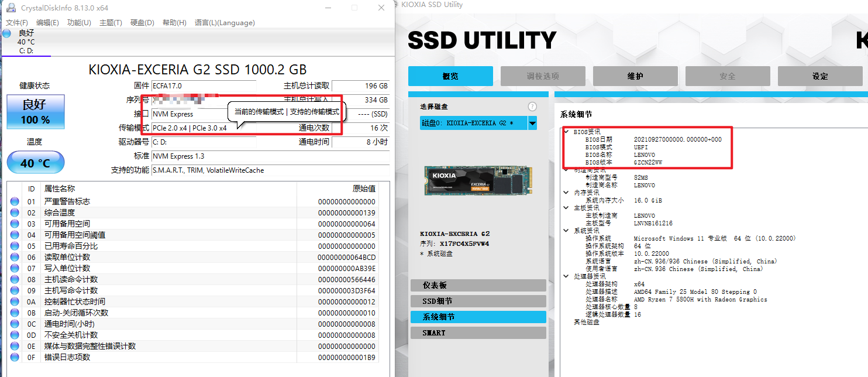Viewport: 868px width, 377px height.
Task: Collapse the 系统资讯 tree section
Action: (x=566, y=230)
